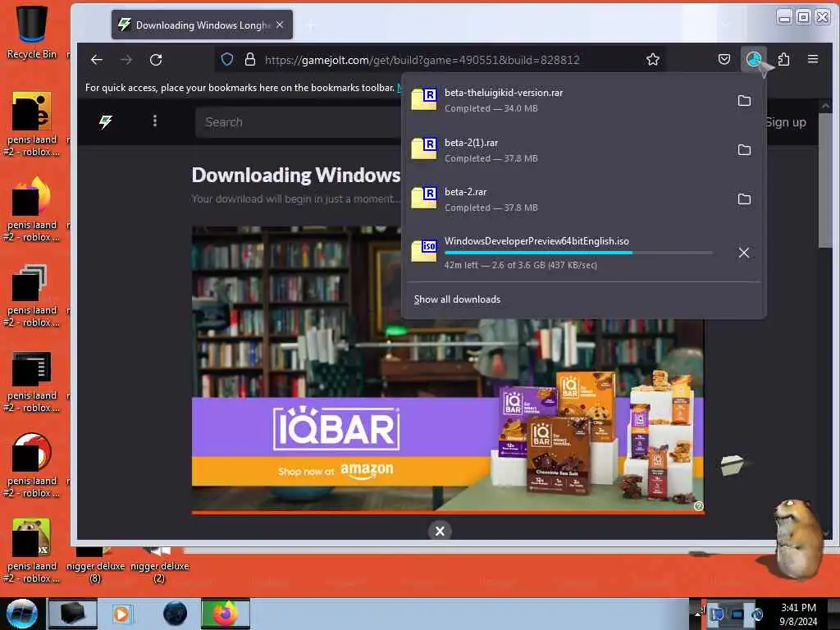Select the Downloading Windows Longhorn tab
The height and width of the screenshot is (630, 840).
(x=202, y=25)
